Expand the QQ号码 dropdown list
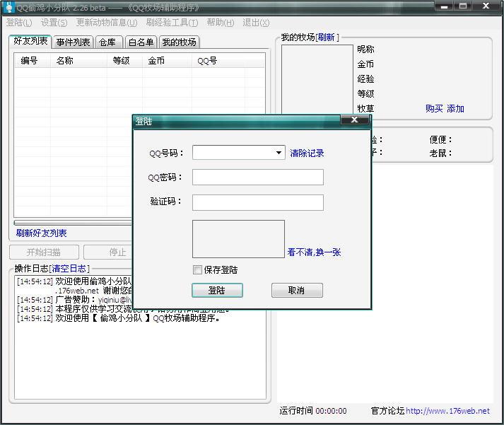Screen dimensions: 504x425 (279, 153)
